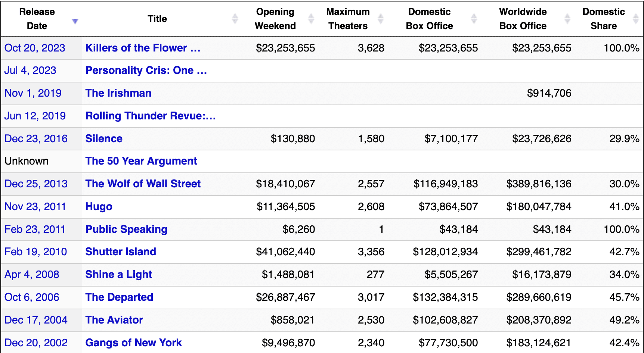Screen dimensions: 644x353
Task: Open The Irishman movie page
Action: [118, 93]
